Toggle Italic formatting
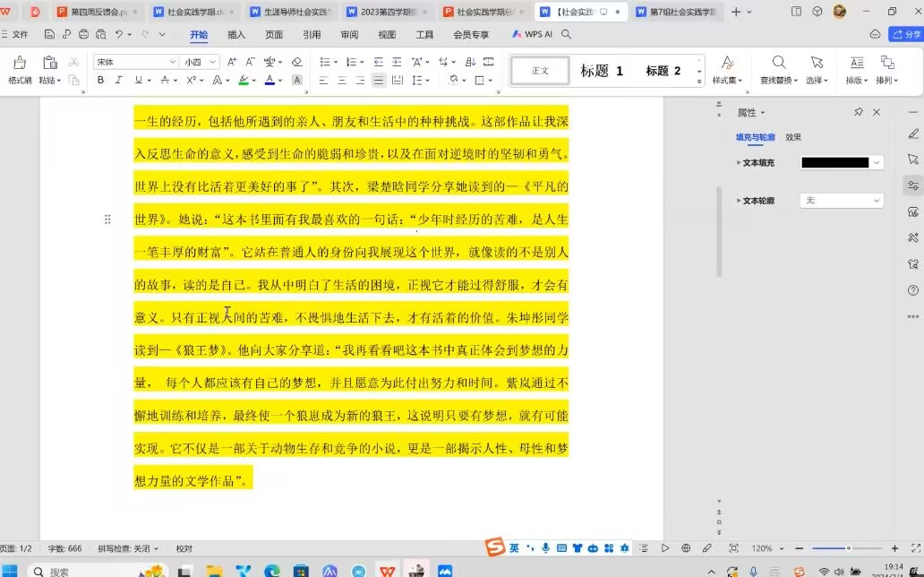This screenshot has height=577, width=924. [119, 80]
